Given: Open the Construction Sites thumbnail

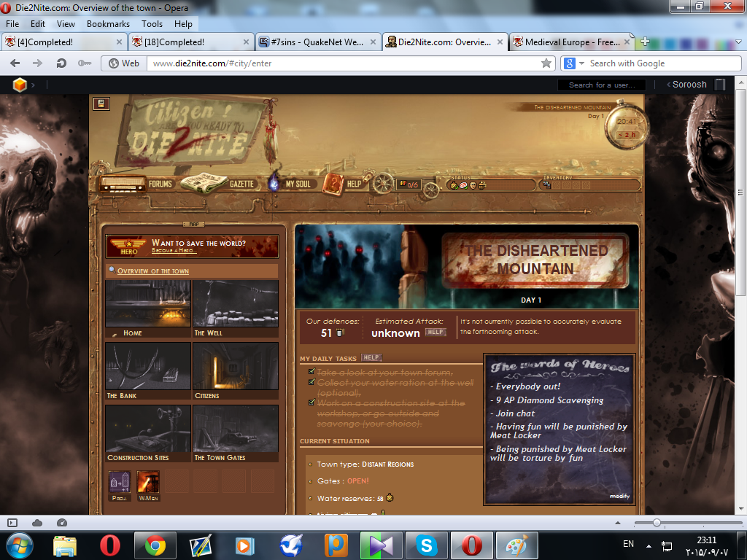Looking at the screenshot, I should tap(148, 433).
